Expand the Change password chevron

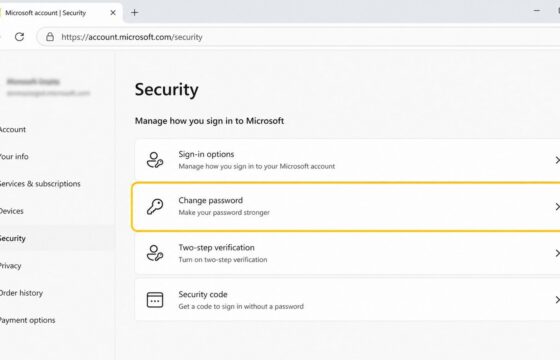pyautogui.click(x=557, y=206)
